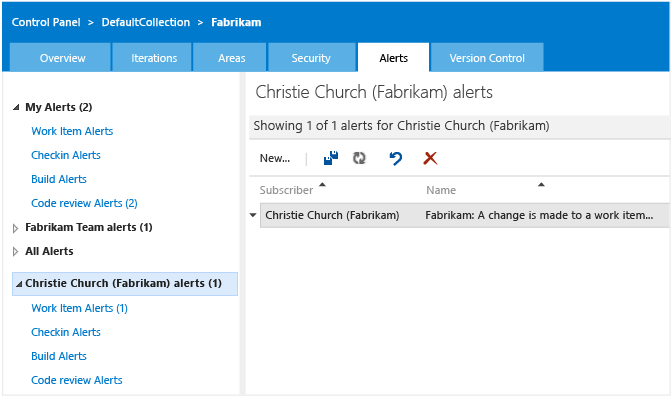
Task: Click the 'Christie Church (Fabrikam) alerts' page title
Action: (x=374, y=92)
